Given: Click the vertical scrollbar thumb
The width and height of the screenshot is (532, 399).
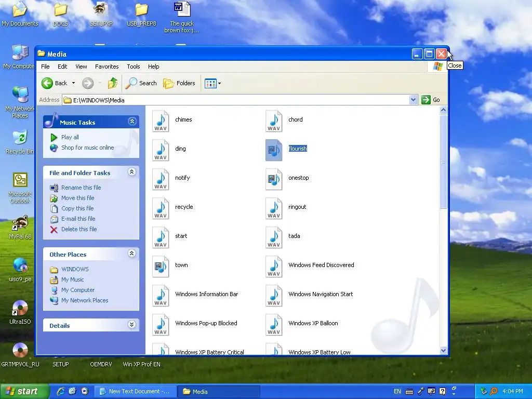Looking at the screenshot, I should coord(443,162).
